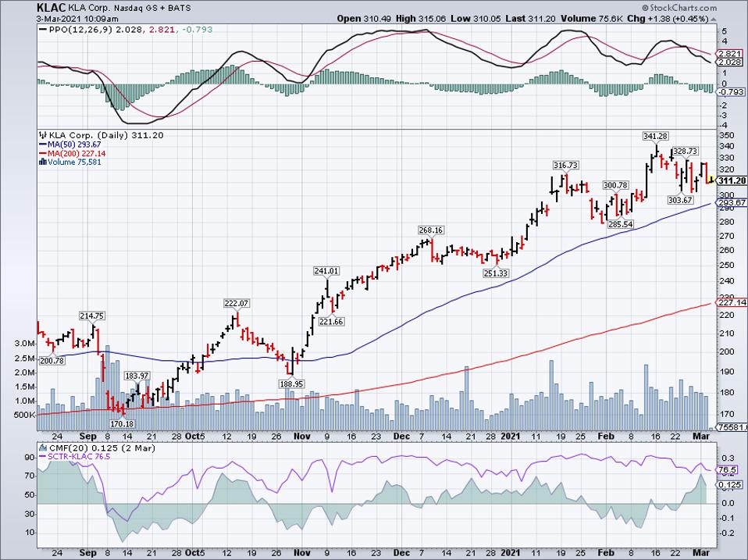Screen dimensions: 748x560
Task: Click the "Last 311.20" value in the header
Action: 531,19
